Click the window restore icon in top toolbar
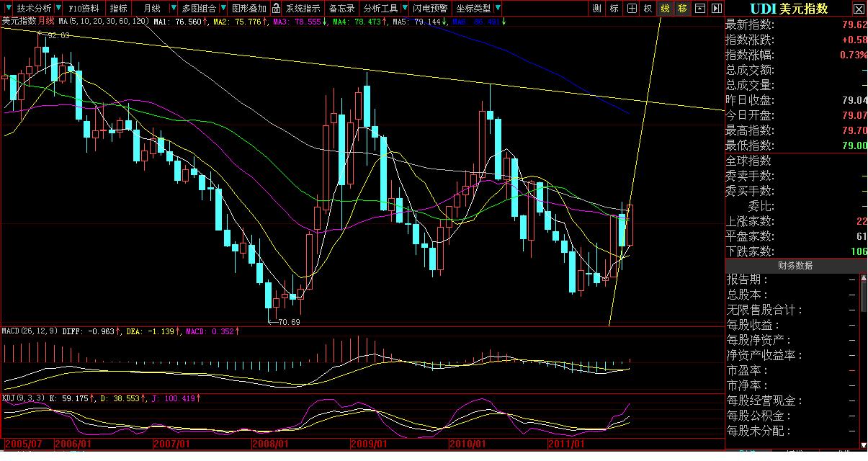The height and width of the screenshot is (461, 868). (699, 9)
